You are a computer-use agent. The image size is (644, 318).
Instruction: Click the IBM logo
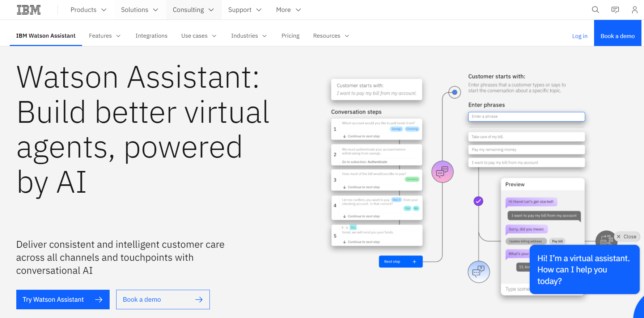(x=29, y=10)
